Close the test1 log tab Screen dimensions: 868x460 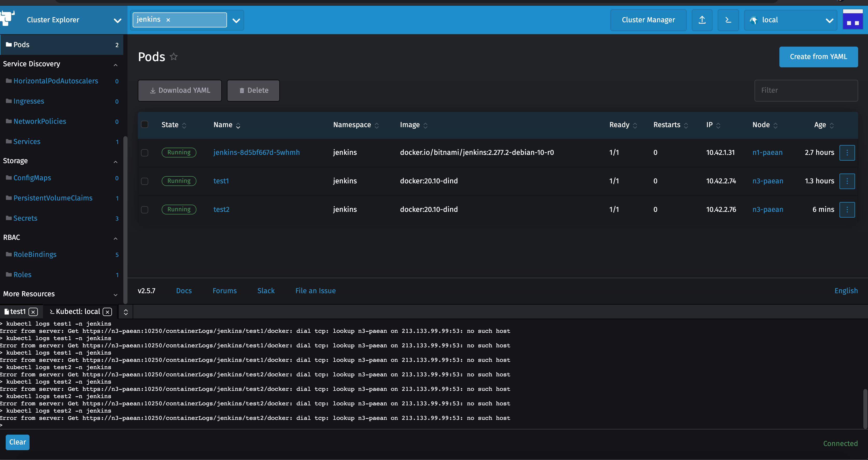(x=33, y=312)
